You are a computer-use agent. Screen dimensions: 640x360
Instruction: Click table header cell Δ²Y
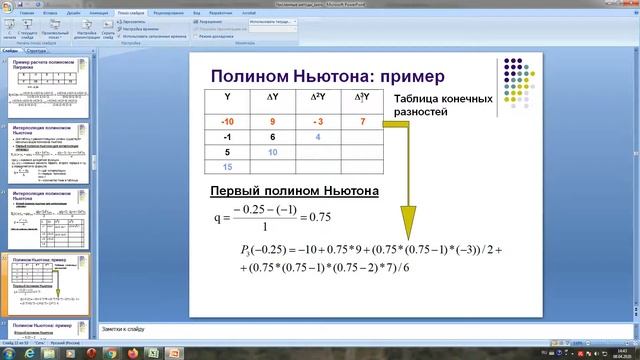point(318,102)
